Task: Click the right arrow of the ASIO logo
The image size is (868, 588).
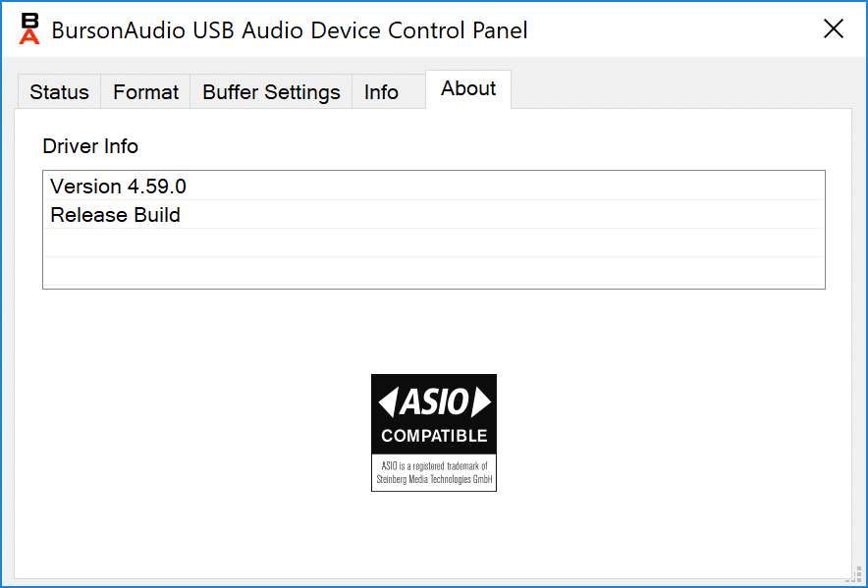Action: click(x=480, y=401)
